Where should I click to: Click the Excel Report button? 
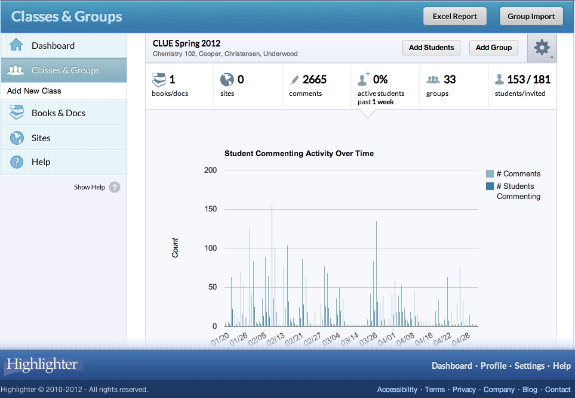455,17
